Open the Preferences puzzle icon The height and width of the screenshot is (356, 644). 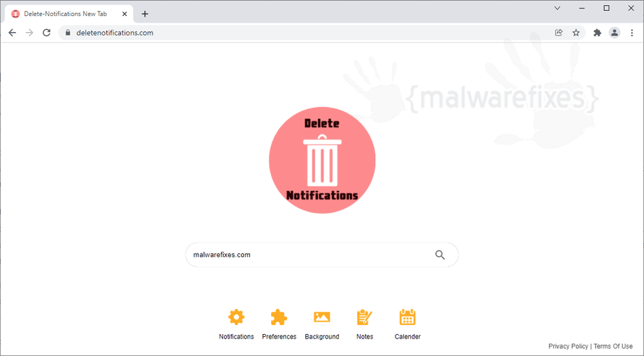tap(279, 317)
